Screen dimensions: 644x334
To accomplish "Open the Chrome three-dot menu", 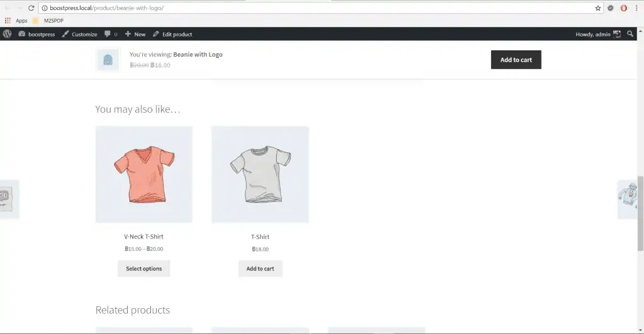I will [x=636, y=8].
